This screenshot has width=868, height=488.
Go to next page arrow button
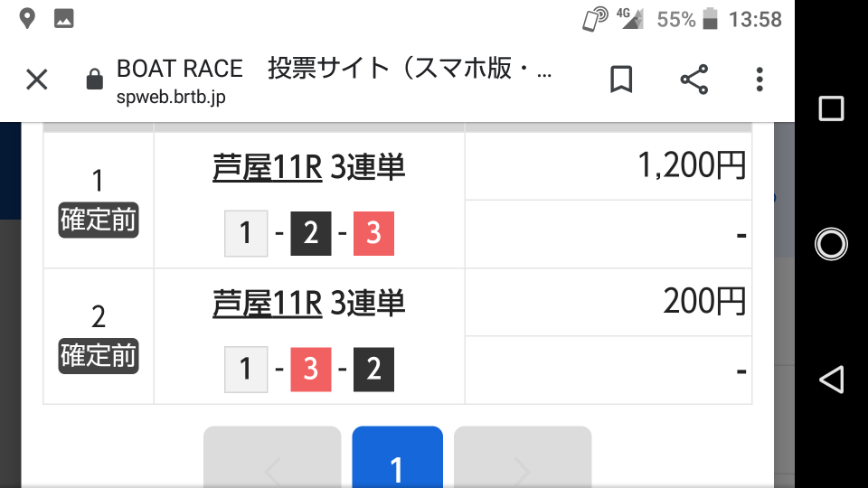tap(523, 457)
